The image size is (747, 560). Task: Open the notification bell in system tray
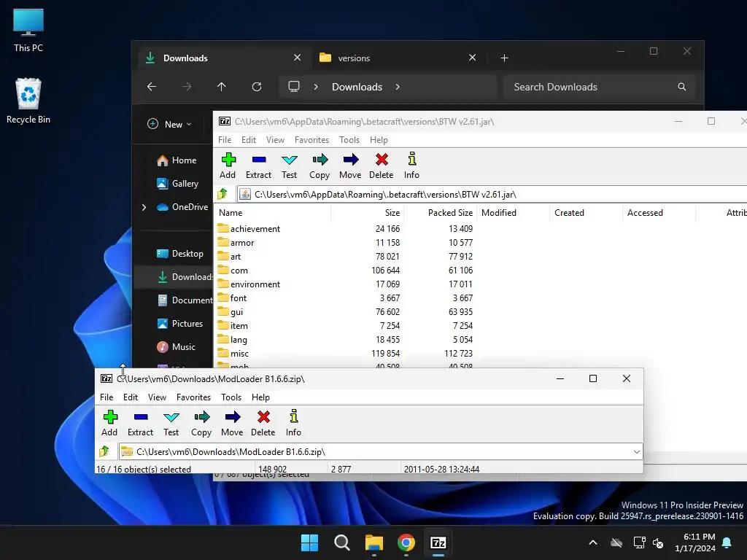727,542
